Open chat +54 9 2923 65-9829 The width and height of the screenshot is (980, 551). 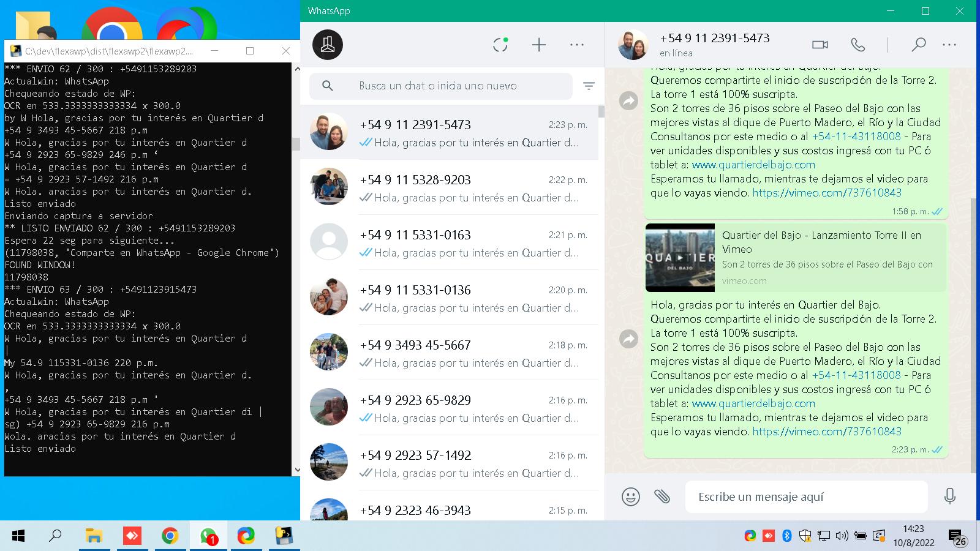(449, 408)
